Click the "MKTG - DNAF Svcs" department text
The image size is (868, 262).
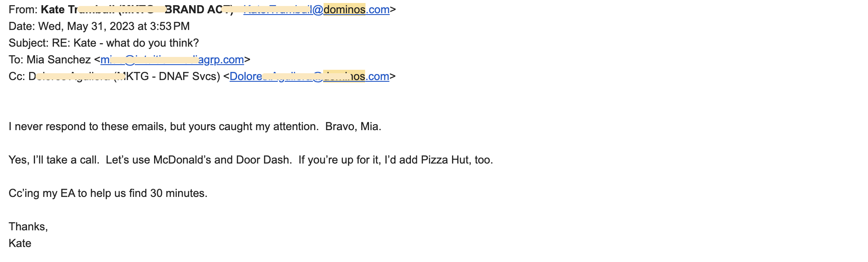click(x=168, y=76)
